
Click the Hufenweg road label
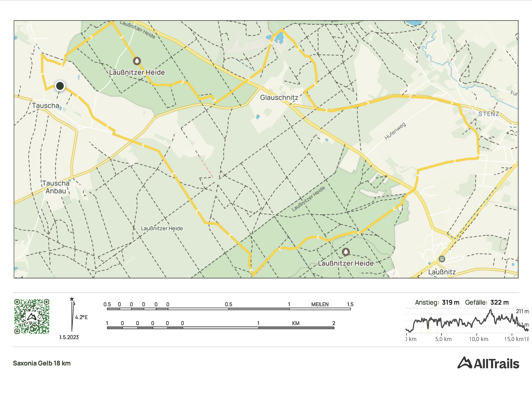point(395,131)
